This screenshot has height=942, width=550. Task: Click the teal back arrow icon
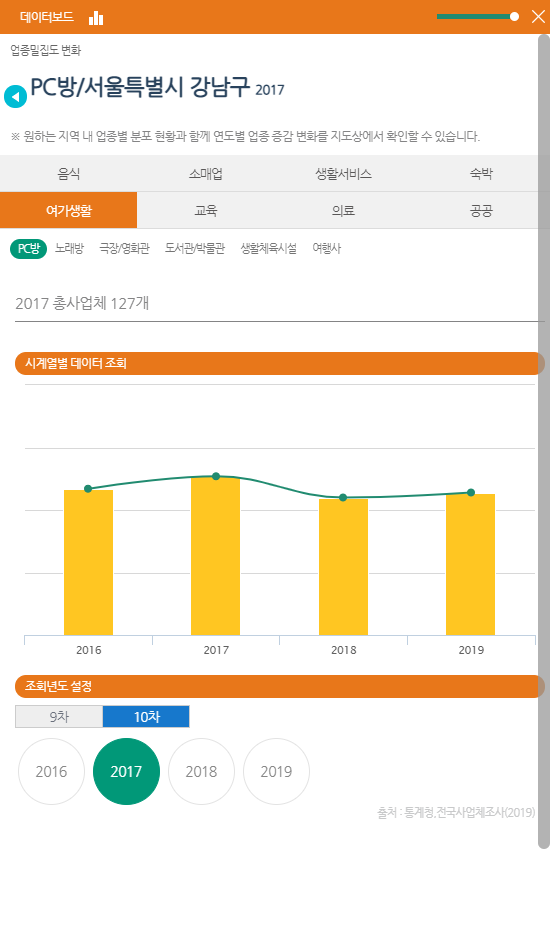[16, 97]
